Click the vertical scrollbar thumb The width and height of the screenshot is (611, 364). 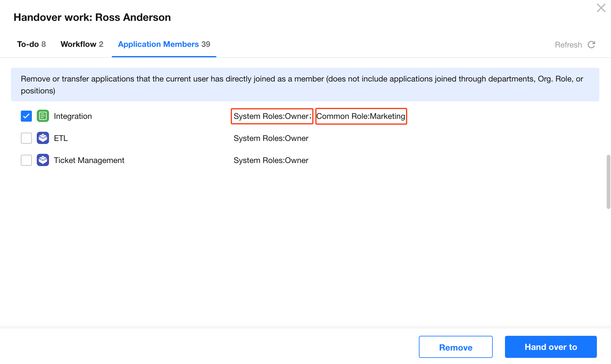tap(608, 182)
